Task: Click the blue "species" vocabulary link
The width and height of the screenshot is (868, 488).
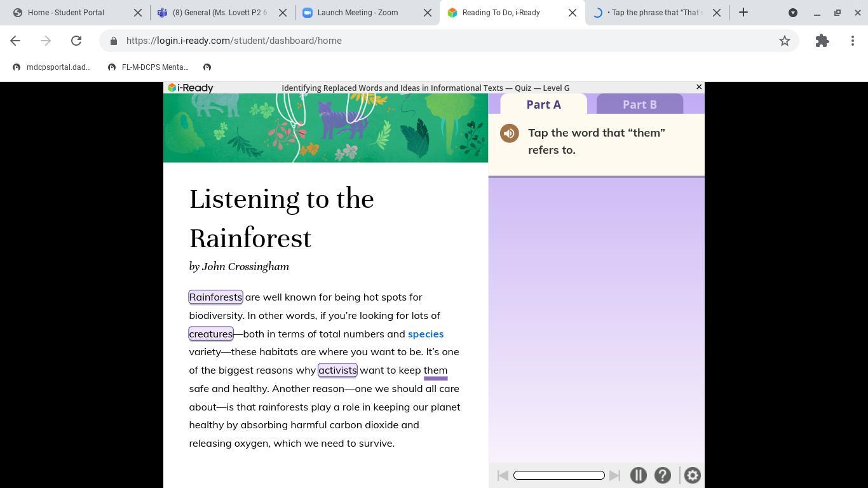Action: pyautogui.click(x=425, y=334)
